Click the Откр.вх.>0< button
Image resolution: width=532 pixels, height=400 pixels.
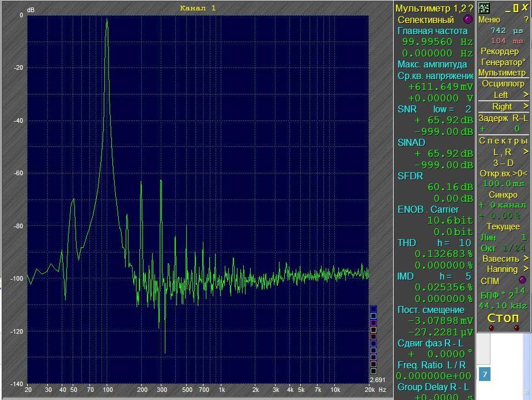[503, 173]
